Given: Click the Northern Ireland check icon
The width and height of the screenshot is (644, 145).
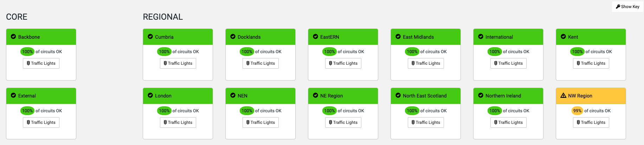Looking at the screenshot, I should [481, 95].
